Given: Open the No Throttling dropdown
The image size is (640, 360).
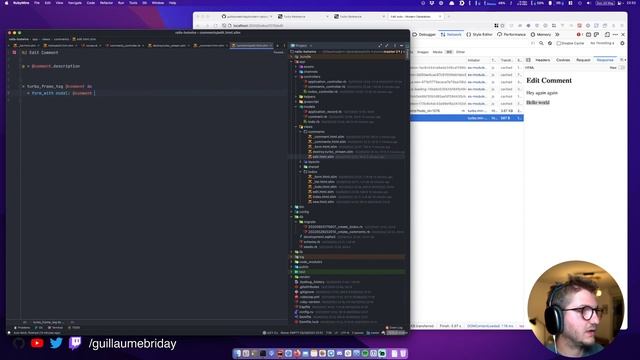Looking at the screenshot, I should tap(602, 43).
